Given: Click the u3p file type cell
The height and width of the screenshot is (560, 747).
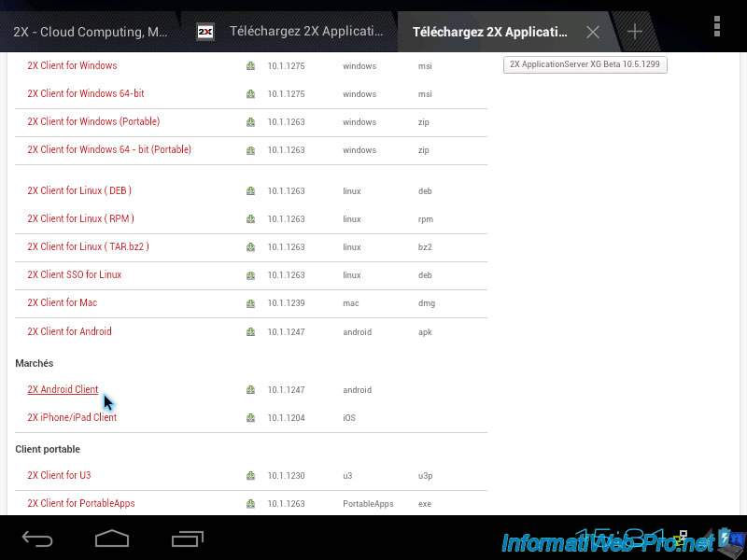Looking at the screenshot, I should (x=425, y=476).
